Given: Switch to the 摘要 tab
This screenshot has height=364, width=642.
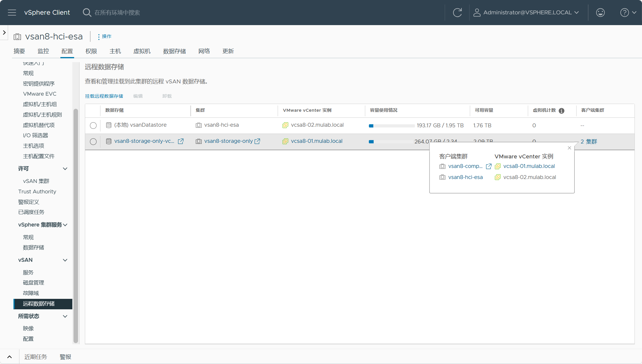Looking at the screenshot, I should click(x=19, y=51).
